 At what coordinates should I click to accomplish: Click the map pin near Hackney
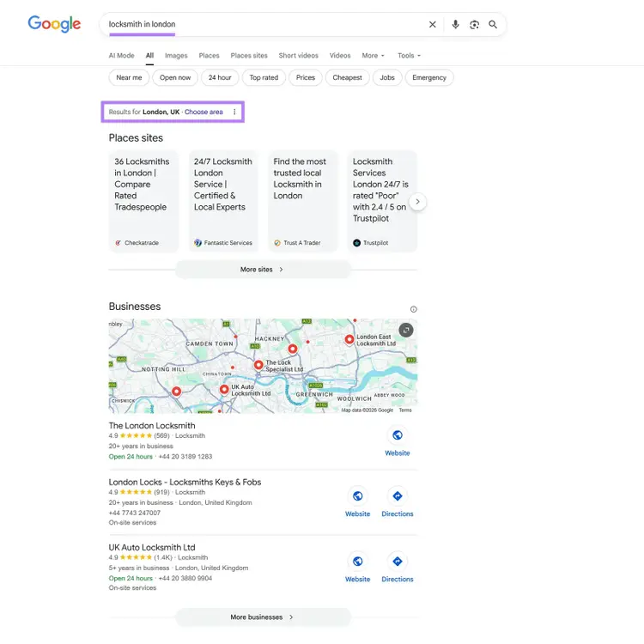tap(293, 349)
